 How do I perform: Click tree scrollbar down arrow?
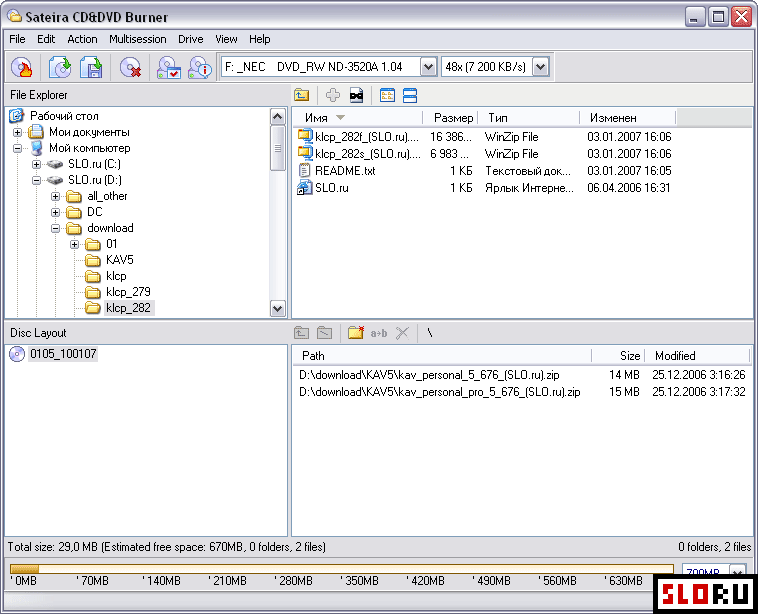[x=277, y=308]
